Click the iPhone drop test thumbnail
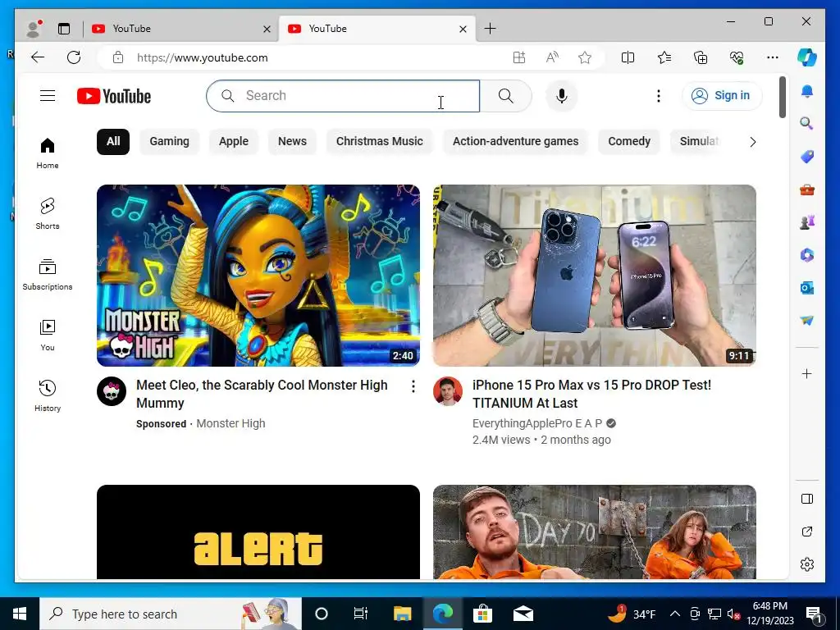 tap(595, 276)
